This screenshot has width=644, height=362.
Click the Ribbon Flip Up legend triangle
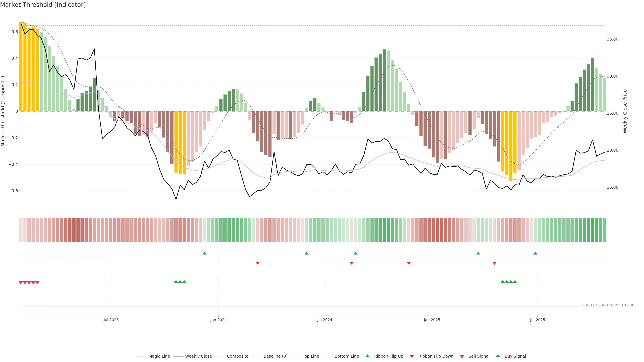(367, 356)
